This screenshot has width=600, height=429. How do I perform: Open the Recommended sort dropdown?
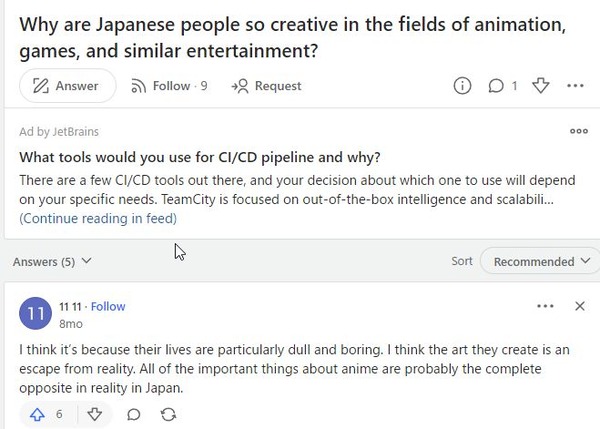coord(540,262)
